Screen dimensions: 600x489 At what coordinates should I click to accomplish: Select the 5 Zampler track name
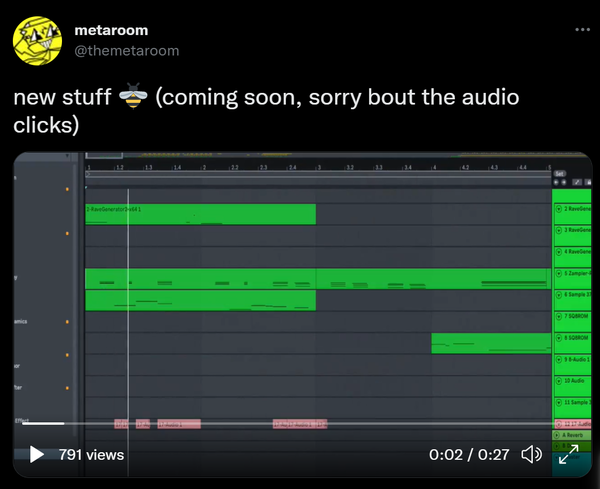click(x=578, y=273)
